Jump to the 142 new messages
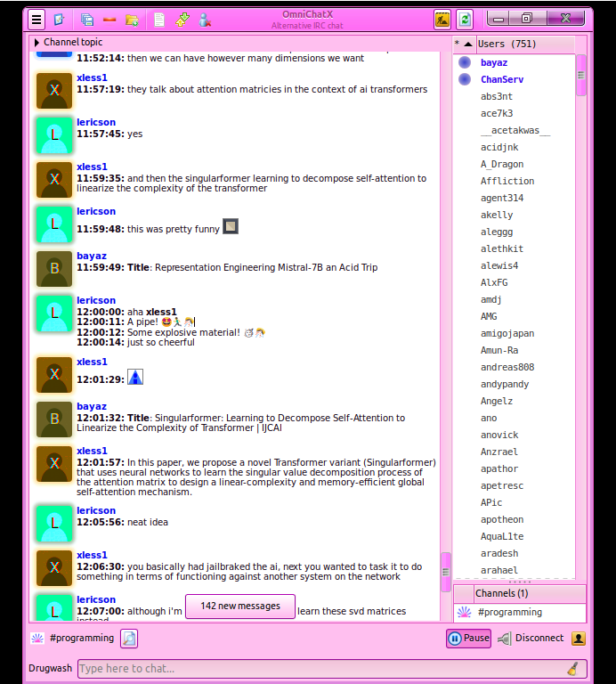The height and width of the screenshot is (684, 616). [x=240, y=607]
